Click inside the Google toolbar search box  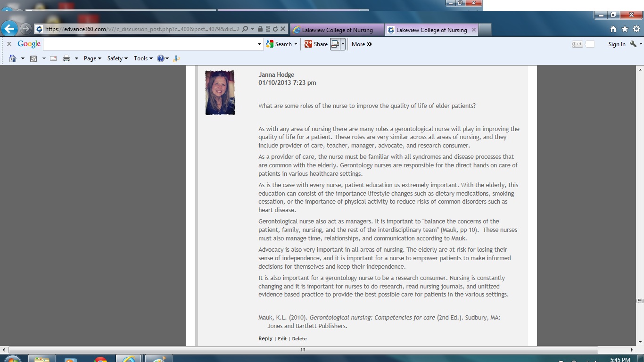[x=150, y=44]
